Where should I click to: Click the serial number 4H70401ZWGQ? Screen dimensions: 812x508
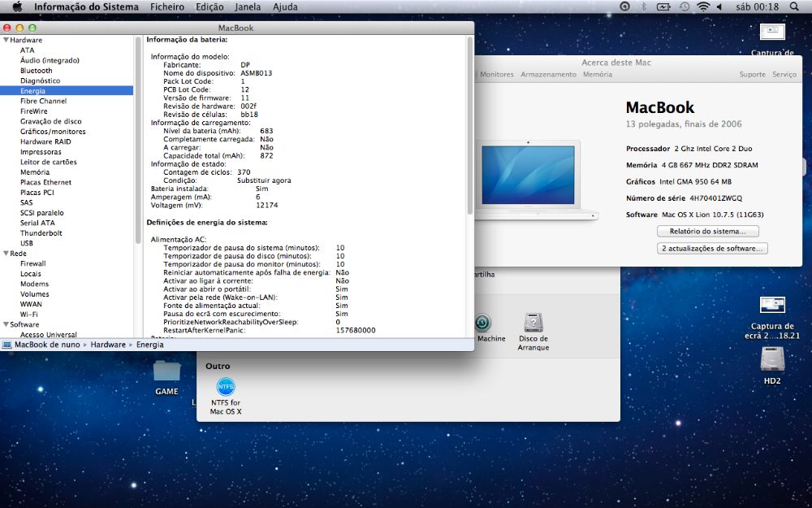[715, 198]
